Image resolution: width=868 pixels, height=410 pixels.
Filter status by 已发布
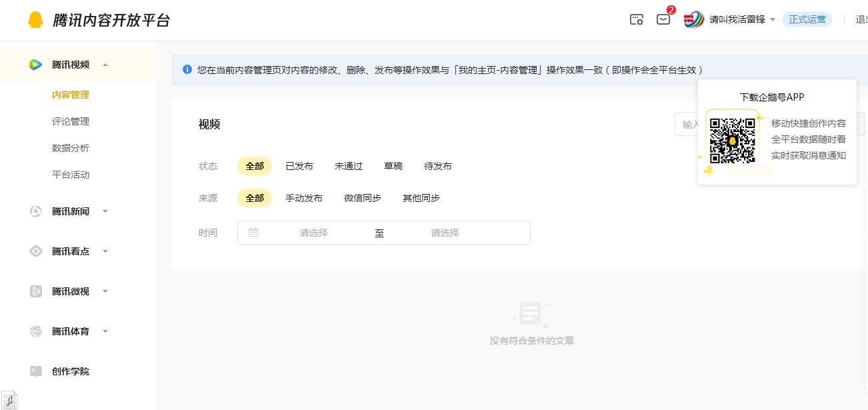click(299, 166)
